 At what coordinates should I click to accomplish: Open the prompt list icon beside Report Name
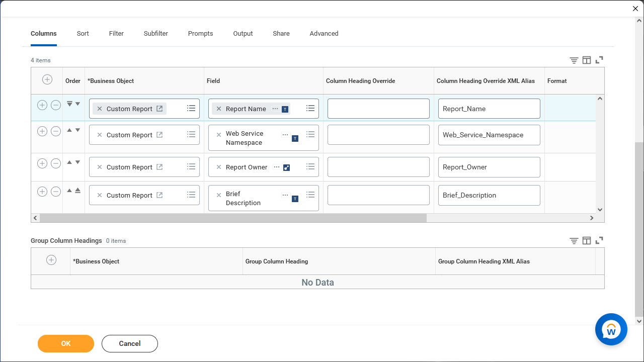[310, 108]
